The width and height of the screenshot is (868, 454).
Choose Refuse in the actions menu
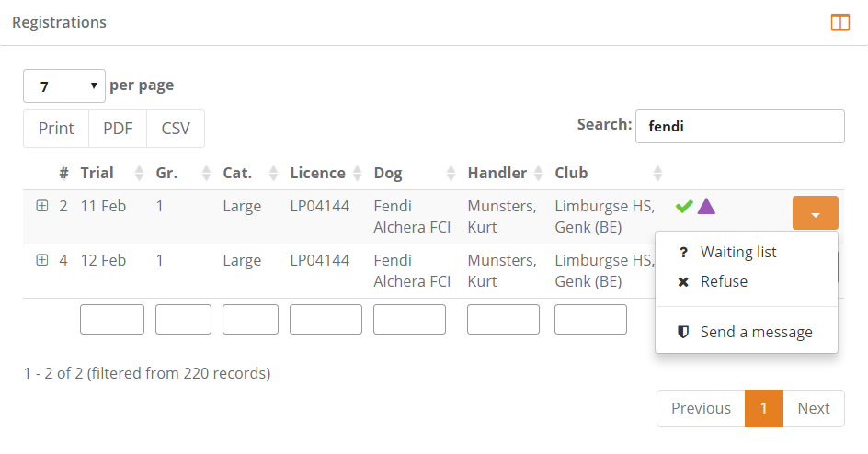pyautogui.click(x=724, y=281)
